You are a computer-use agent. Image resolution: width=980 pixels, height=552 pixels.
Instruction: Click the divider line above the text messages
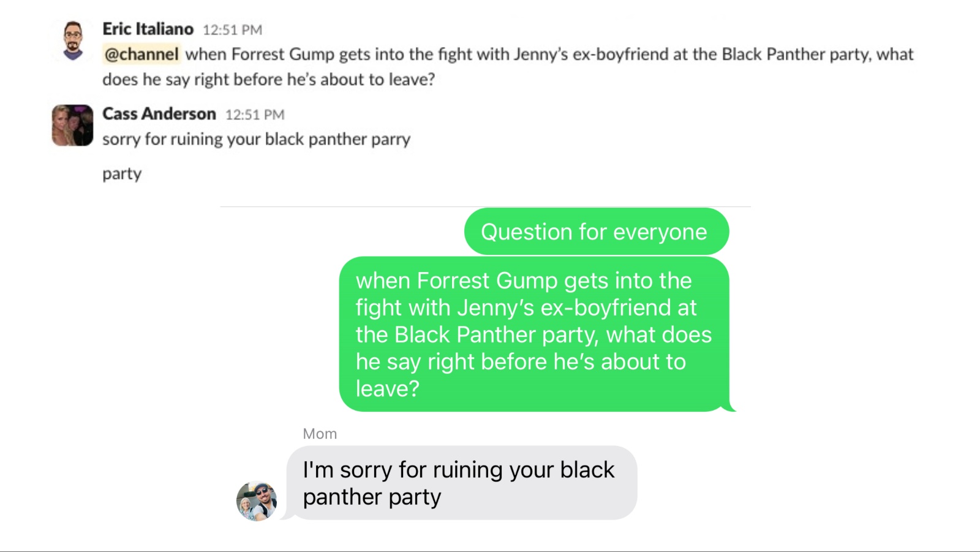pos(485,207)
